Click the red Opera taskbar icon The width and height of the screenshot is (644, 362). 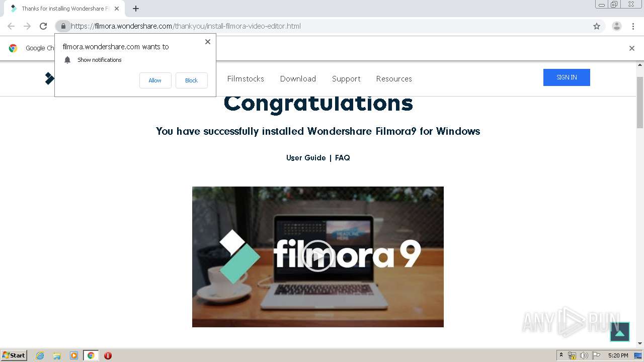(x=108, y=355)
